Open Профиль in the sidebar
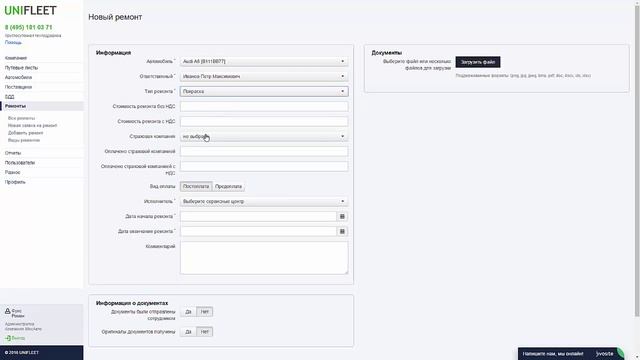The width and height of the screenshot is (640, 360). pyautogui.click(x=15, y=182)
